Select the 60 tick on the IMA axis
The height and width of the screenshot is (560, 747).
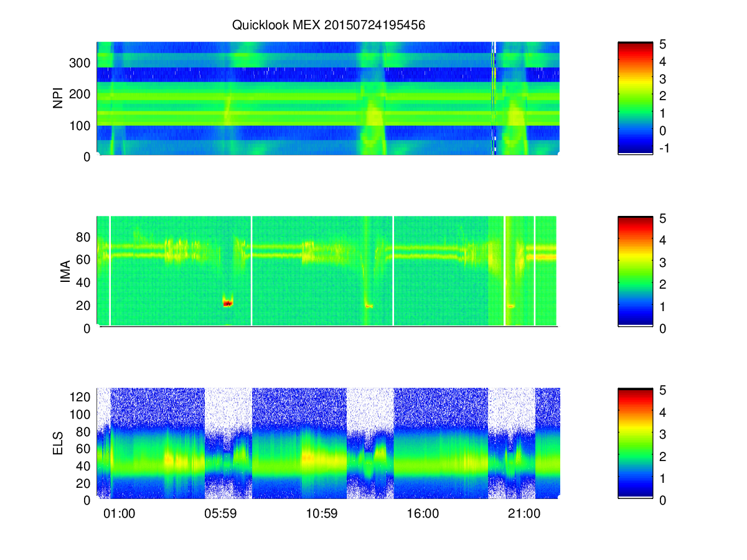click(x=85, y=259)
